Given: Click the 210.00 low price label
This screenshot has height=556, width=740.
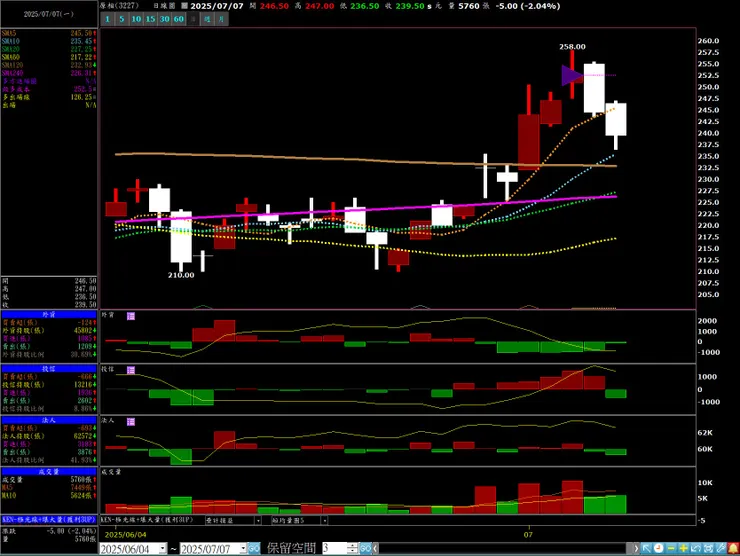Looking at the screenshot, I should point(181,275).
